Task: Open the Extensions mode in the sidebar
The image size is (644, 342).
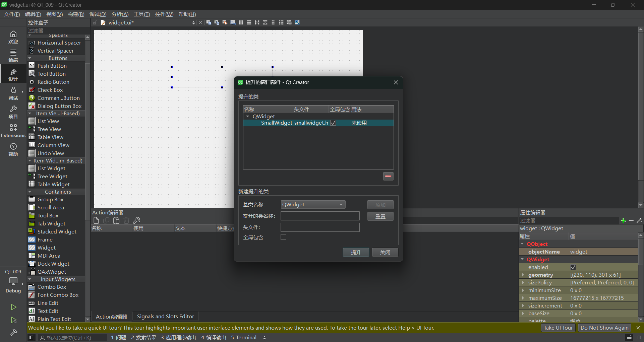Action: tap(13, 131)
